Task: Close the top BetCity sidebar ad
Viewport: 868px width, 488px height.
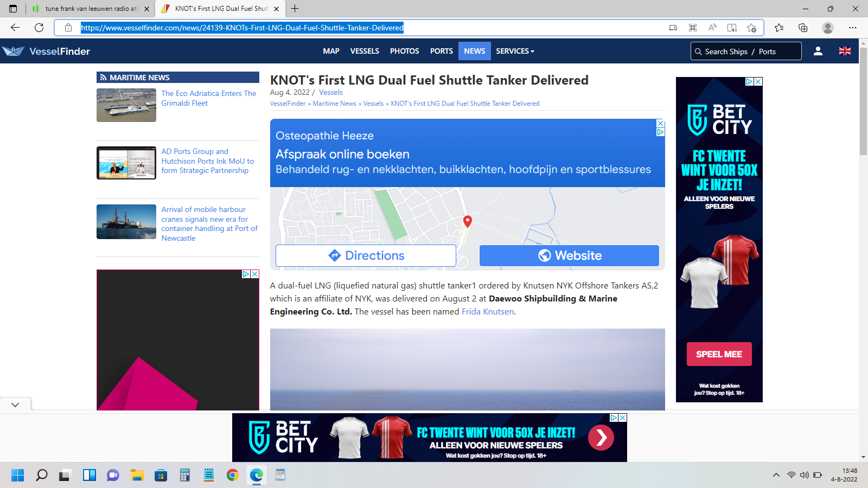Action: 758,81
